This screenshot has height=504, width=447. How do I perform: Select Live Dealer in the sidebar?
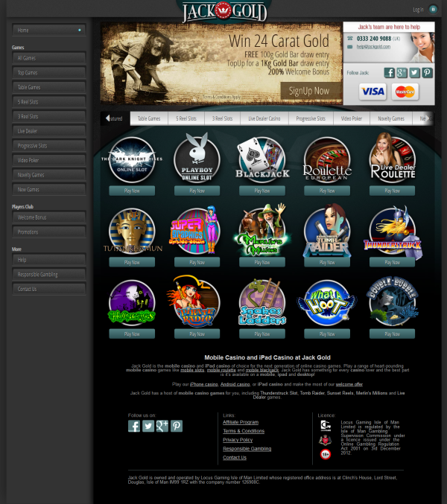(x=49, y=131)
